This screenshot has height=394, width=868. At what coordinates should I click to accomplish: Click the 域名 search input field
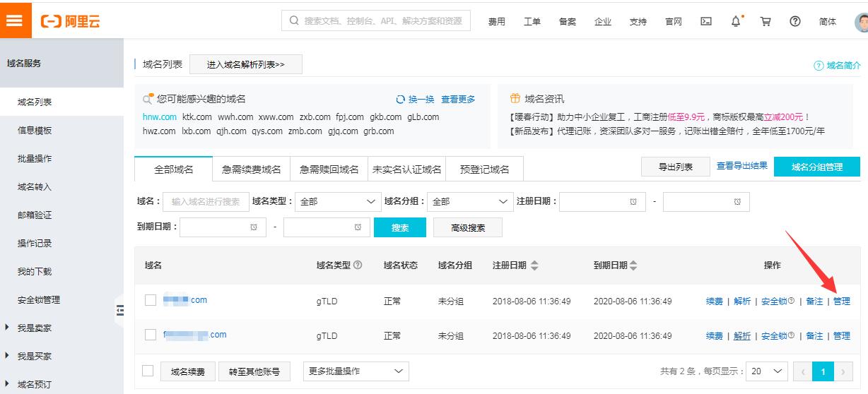pyautogui.click(x=206, y=201)
